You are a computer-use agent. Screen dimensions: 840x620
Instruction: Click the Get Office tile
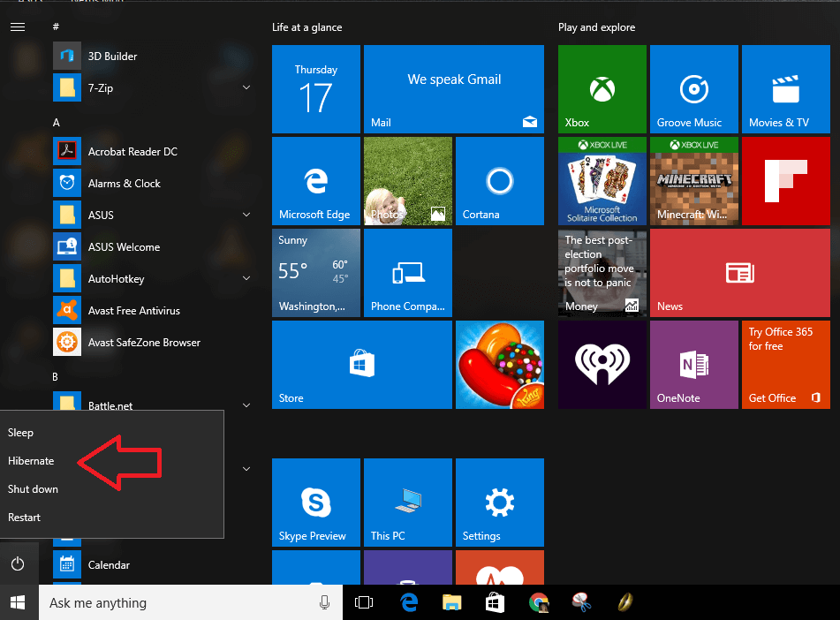[786, 365]
